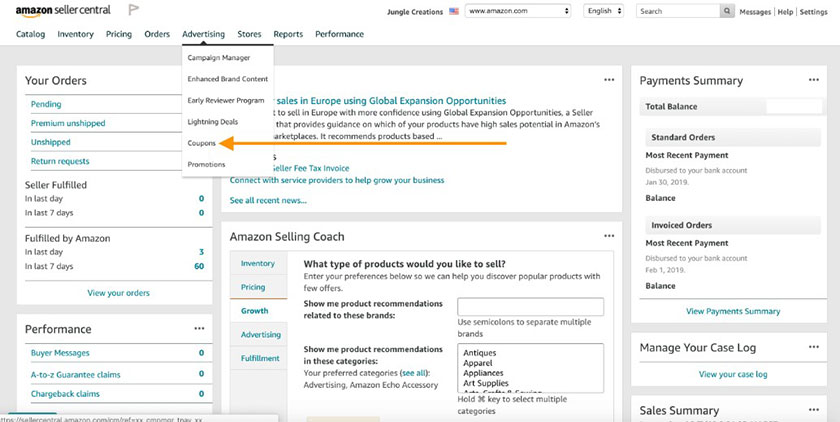The image size is (840, 422).
Task: Open Performance panel options menu
Action: tap(199, 329)
